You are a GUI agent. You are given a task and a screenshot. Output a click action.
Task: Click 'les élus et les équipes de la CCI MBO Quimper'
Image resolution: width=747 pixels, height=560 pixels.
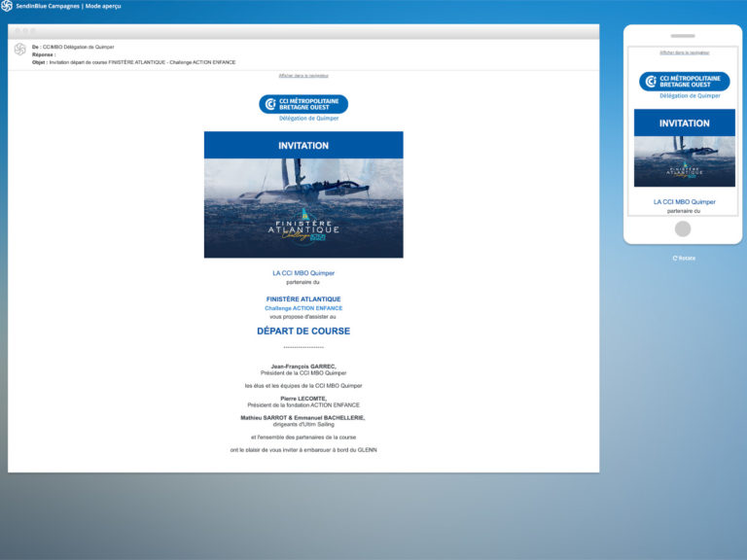[303, 386]
